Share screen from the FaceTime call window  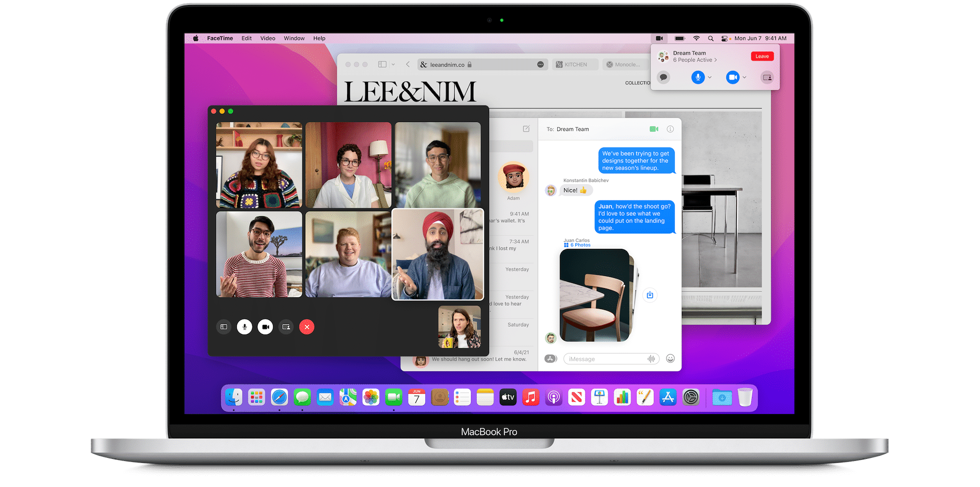coord(286,327)
